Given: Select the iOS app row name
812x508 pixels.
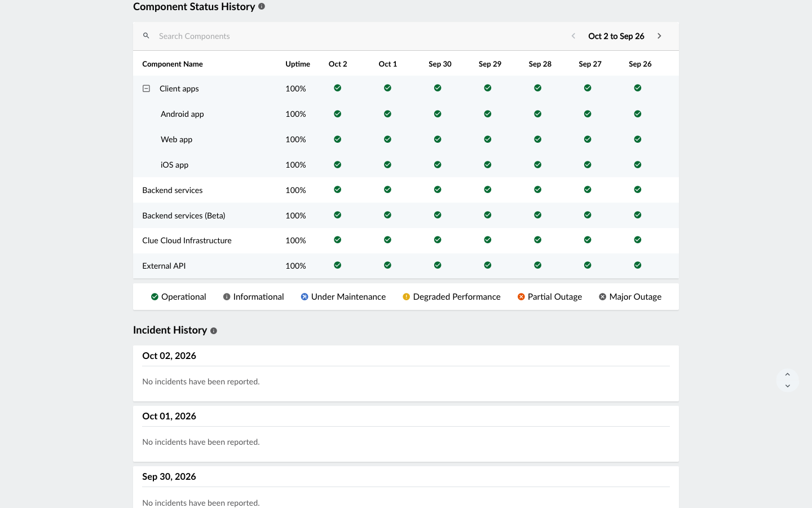Looking at the screenshot, I should (x=175, y=165).
